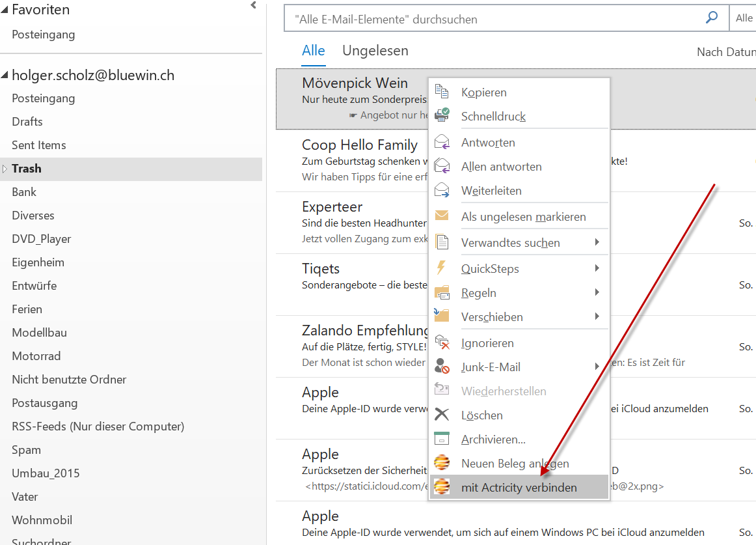The image size is (756, 545).
Task: Collapse holger.scholz@bluewin.ch account triangle
Action: [x=5, y=75]
